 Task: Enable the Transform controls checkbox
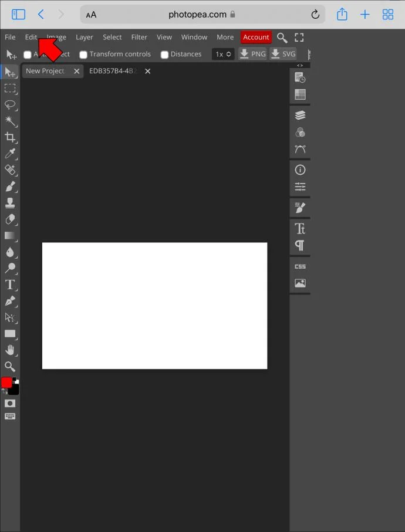point(83,55)
